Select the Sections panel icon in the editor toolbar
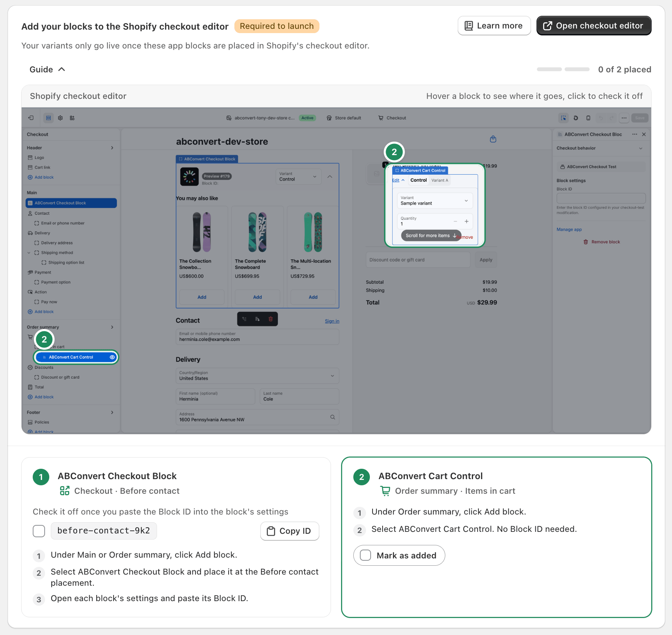Image resolution: width=672 pixels, height=635 pixels. point(48,118)
